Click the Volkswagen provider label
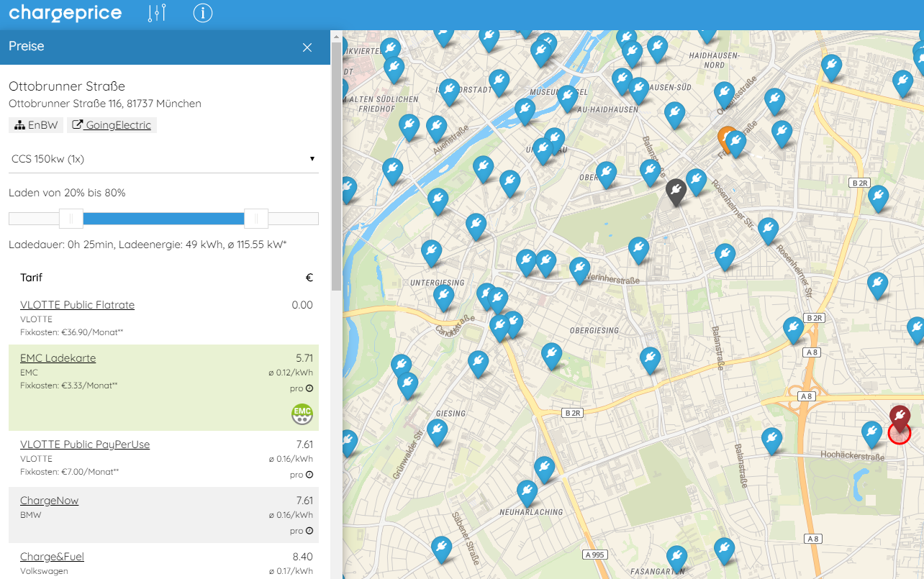Viewport: 924px width, 579px height. coord(44,571)
